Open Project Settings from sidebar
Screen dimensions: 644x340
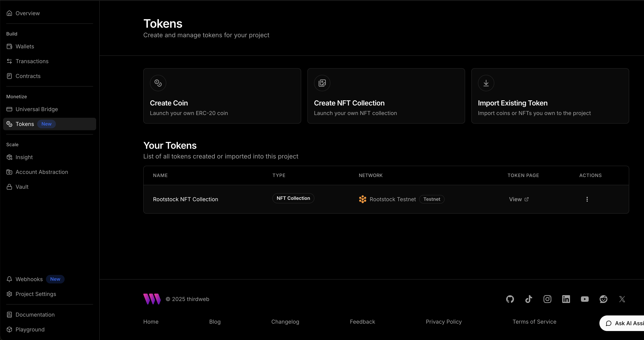[36, 294]
